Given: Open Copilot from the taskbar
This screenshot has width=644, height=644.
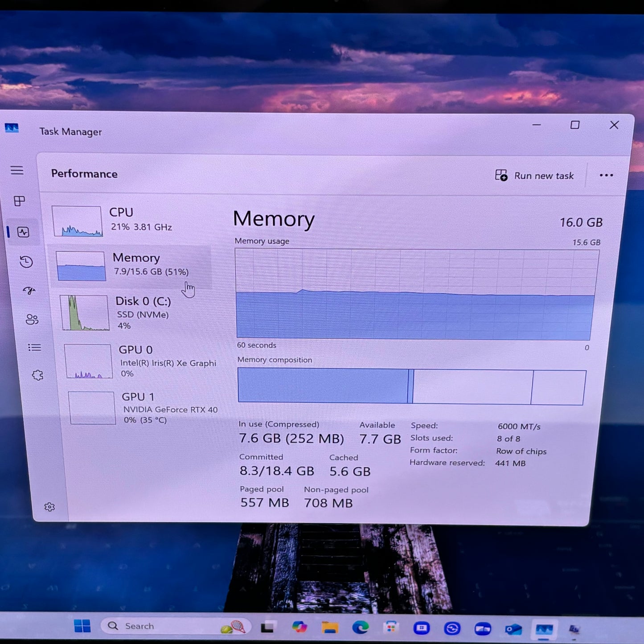Looking at the screenshot, I should (299, 627).
